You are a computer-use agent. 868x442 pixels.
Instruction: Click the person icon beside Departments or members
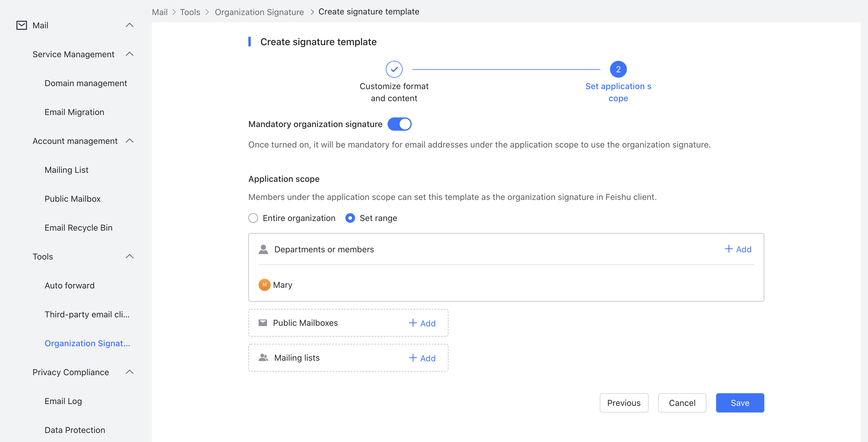[x=264, y=249]
